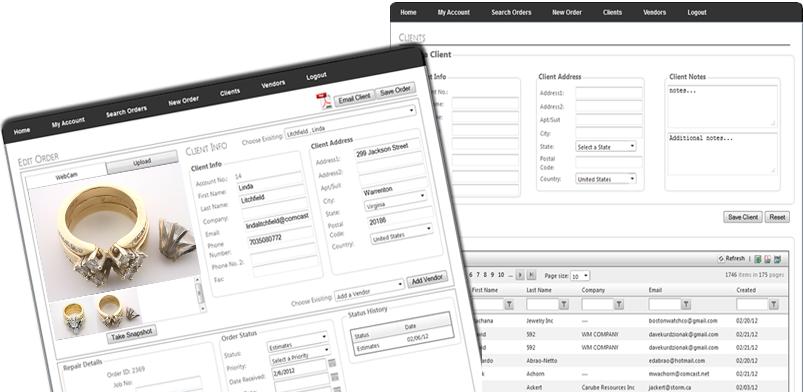This screenshot has height=392, width=804.
Task: Click Address1 field in Clients window
Action: click(609, 93)
